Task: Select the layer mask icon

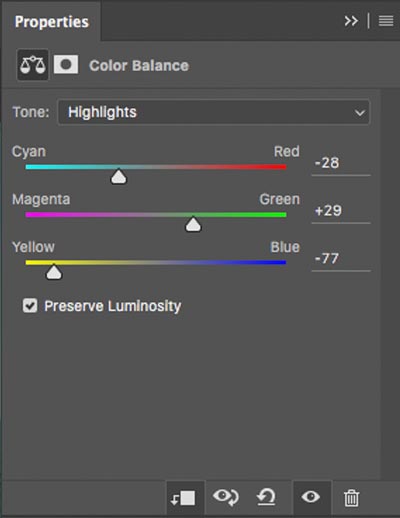Action: point(66,64)
